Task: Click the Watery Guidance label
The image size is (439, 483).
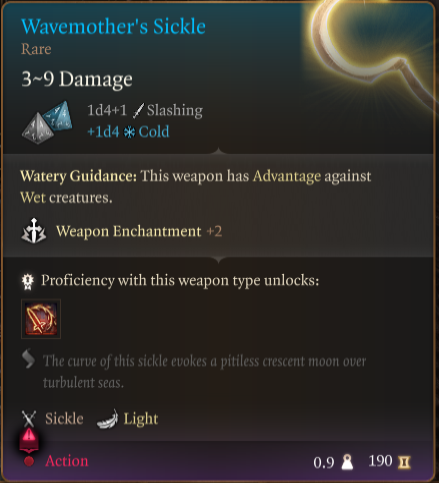Action: [79, 176]
